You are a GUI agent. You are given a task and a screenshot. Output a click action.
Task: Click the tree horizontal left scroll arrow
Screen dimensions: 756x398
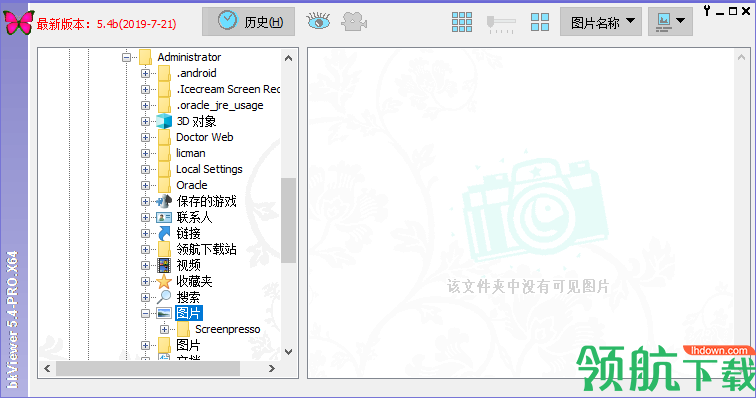47,369
